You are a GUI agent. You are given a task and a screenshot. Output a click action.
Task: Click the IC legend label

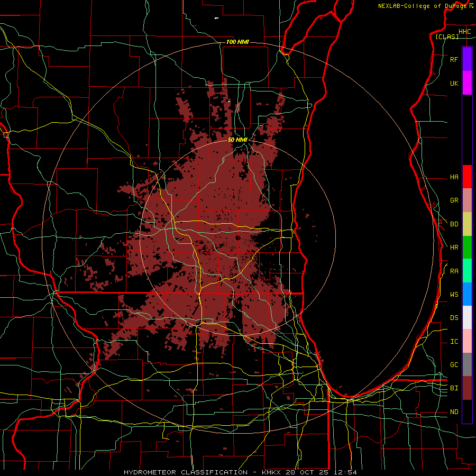(x=454, y=342)
